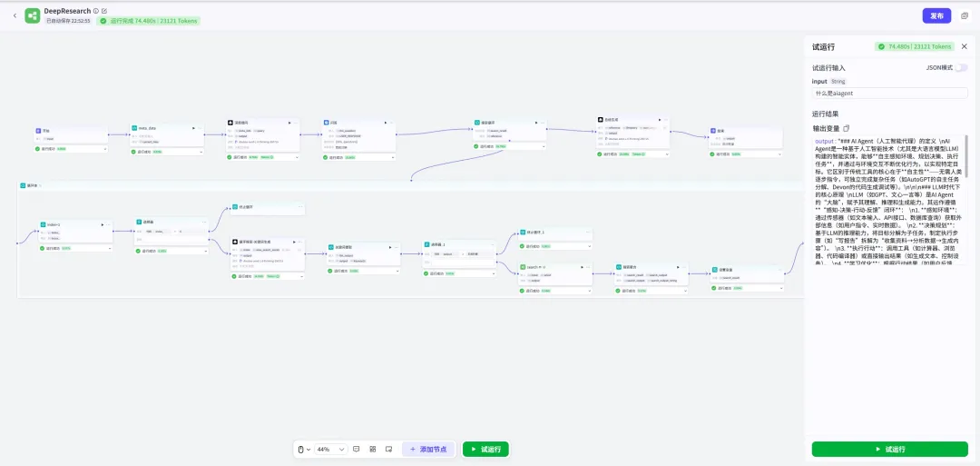The image size is (980, 466).
Task: Run the search node with its play icon
Action: [582, 266]
